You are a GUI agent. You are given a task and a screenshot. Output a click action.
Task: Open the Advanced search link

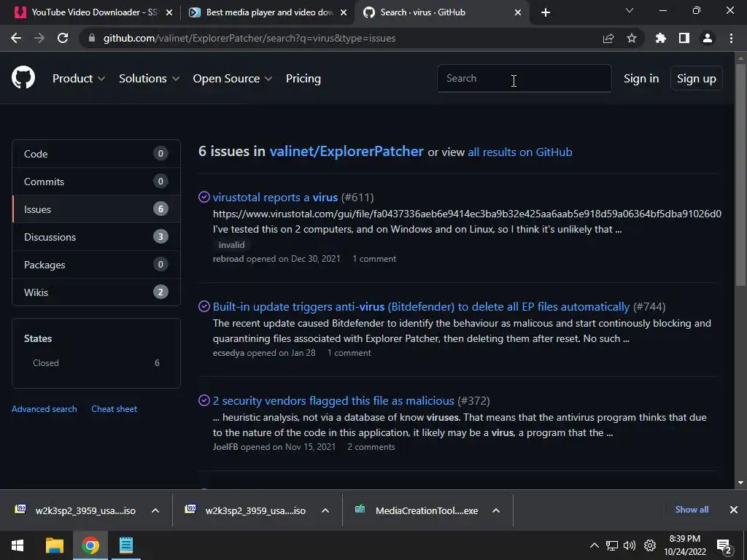click(x=44, y=409)
